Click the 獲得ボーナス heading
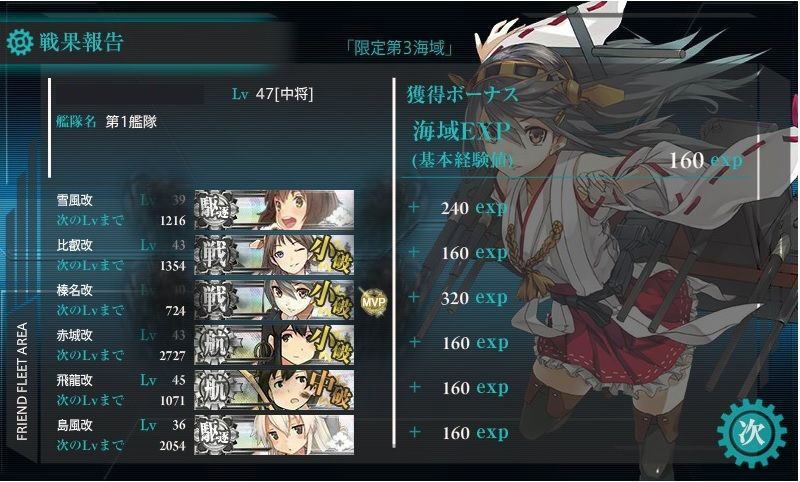 (462, 95)
